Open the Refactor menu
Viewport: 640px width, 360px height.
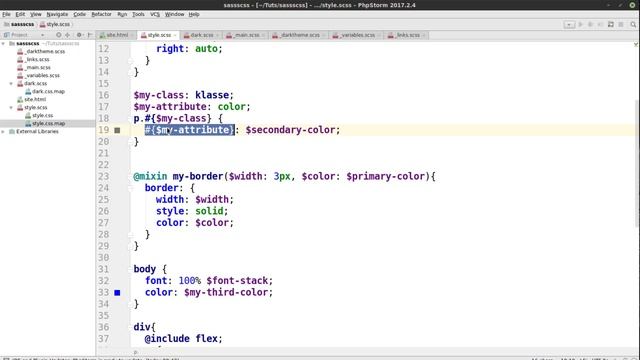101,14
